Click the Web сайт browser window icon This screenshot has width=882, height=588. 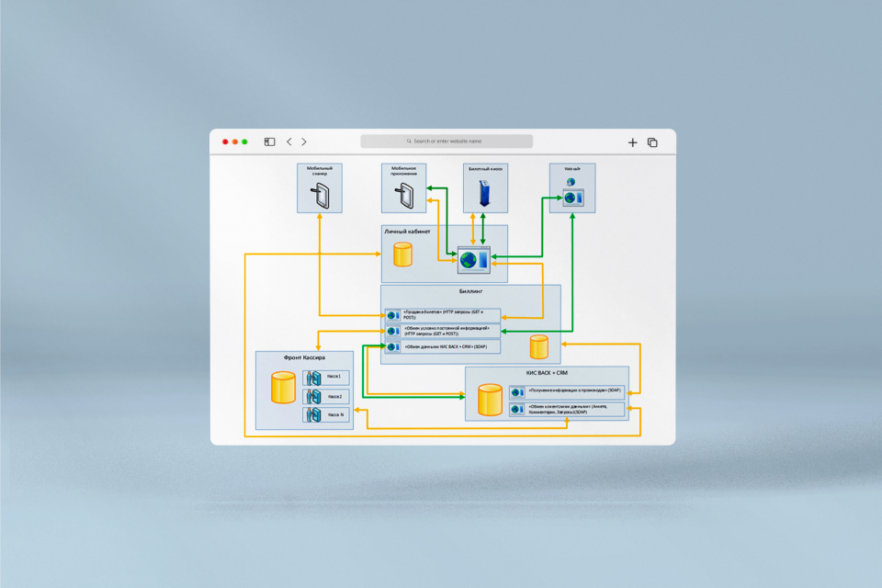[x=573, y=197]
